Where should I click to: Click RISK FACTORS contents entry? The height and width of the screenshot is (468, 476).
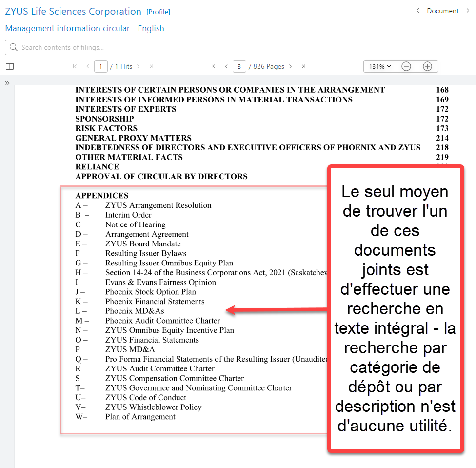tap(106, 128)
